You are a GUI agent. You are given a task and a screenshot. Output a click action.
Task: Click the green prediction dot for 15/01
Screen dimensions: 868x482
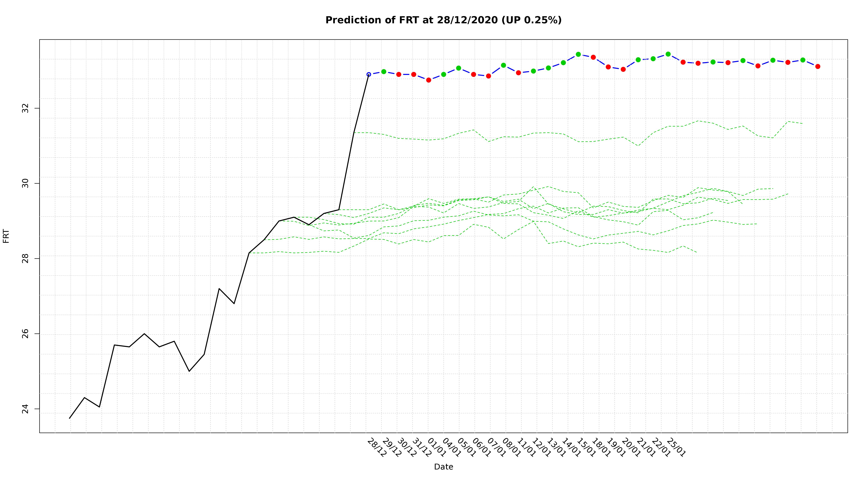click(578, 54)
